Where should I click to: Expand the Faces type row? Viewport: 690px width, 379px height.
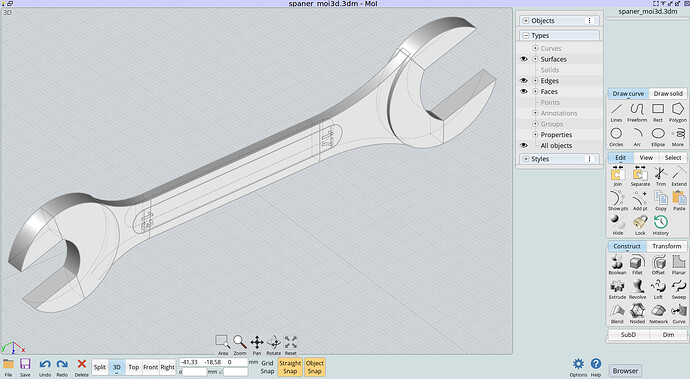(x=535, y=92)
